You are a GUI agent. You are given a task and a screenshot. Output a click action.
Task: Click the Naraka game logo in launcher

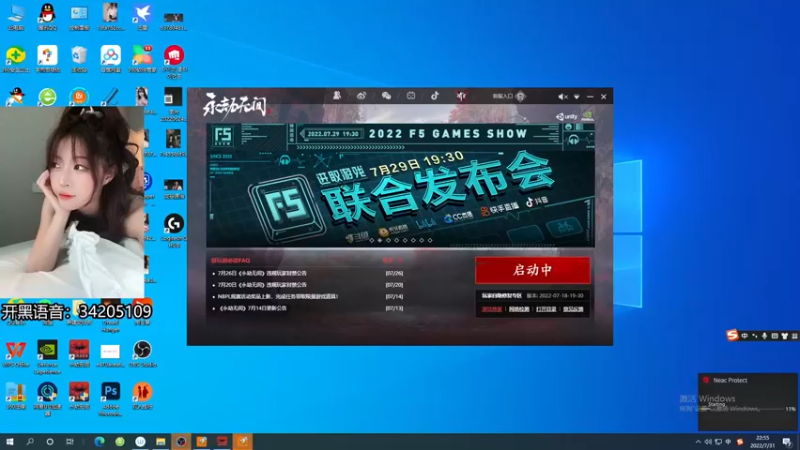pos(235,106)
